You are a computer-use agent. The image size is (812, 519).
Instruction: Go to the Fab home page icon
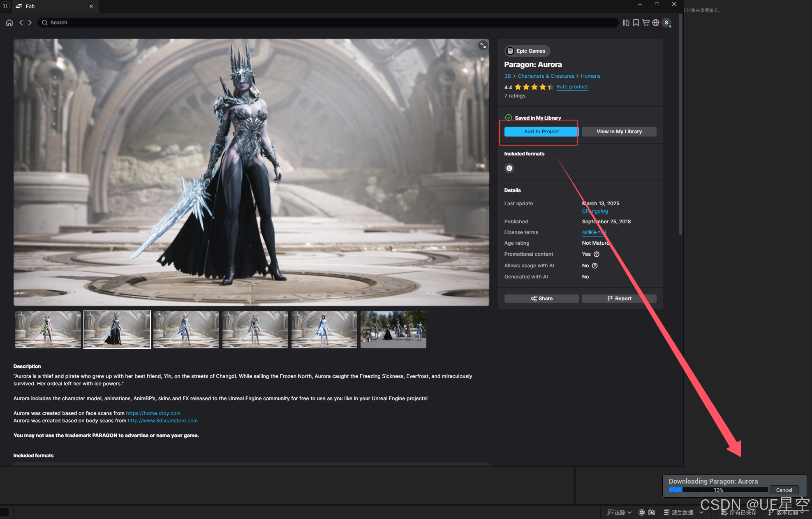[x=9, y=23]
